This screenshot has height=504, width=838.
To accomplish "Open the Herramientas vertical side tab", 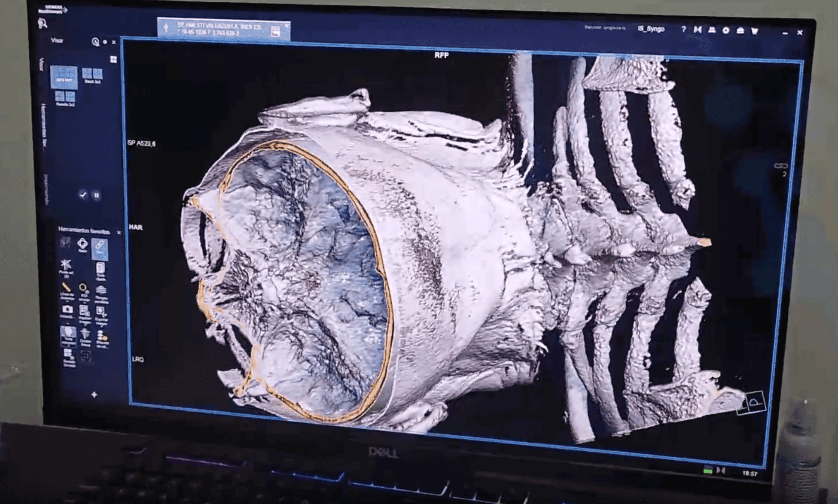I will click(44, 127).
